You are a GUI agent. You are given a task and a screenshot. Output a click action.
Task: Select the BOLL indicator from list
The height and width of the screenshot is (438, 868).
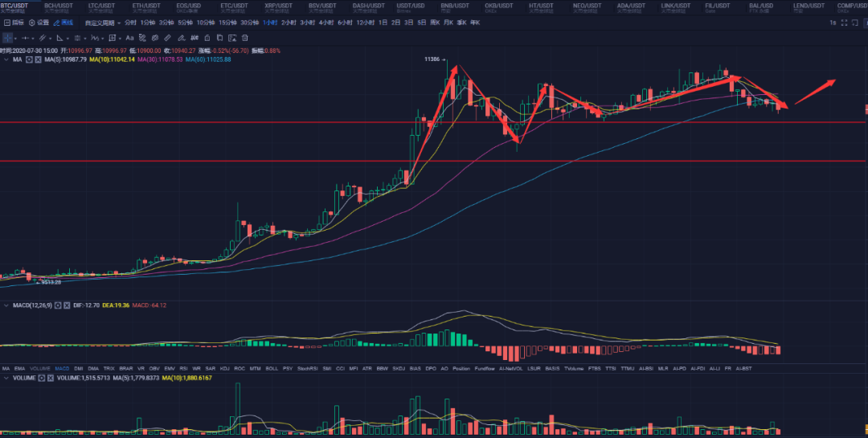(271, 368)
